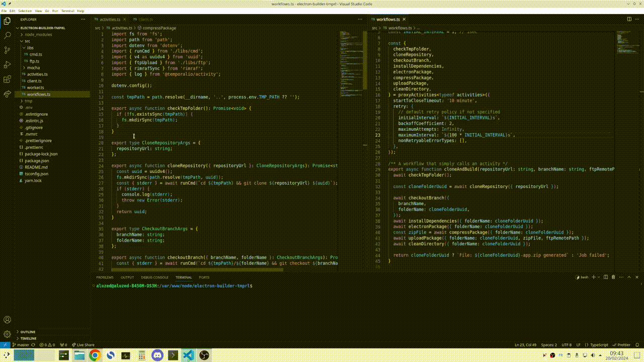
Task: Collapse the src folder
Action: click(x=28, y=41)
